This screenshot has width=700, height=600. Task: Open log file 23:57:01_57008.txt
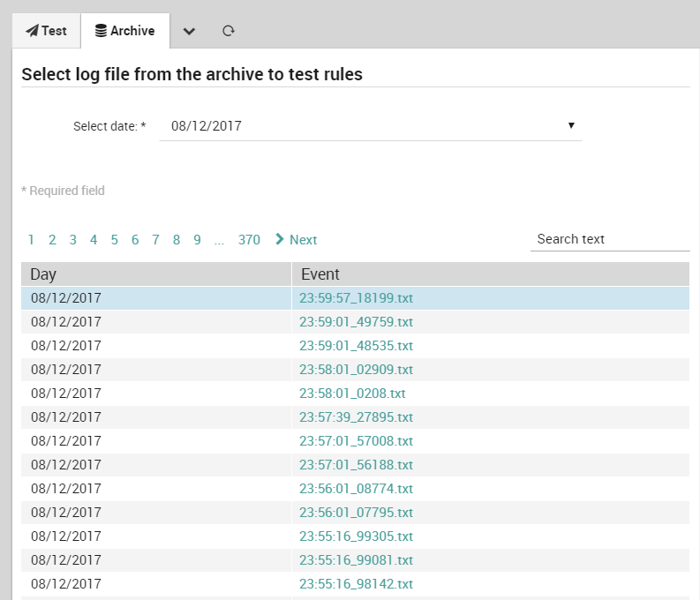(356, 441)
